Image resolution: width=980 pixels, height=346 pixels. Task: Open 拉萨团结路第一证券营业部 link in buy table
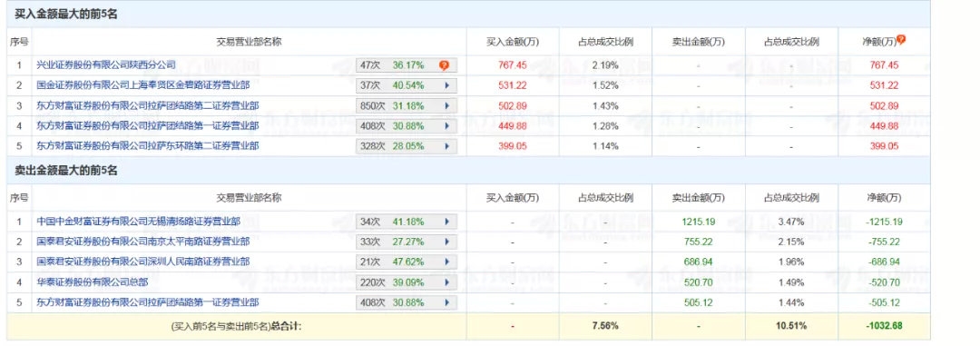click(x=148, y=125)
